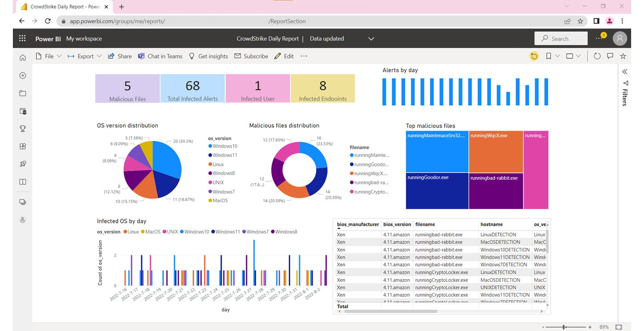
Task: Open the File menu
Action: [49, 56]
